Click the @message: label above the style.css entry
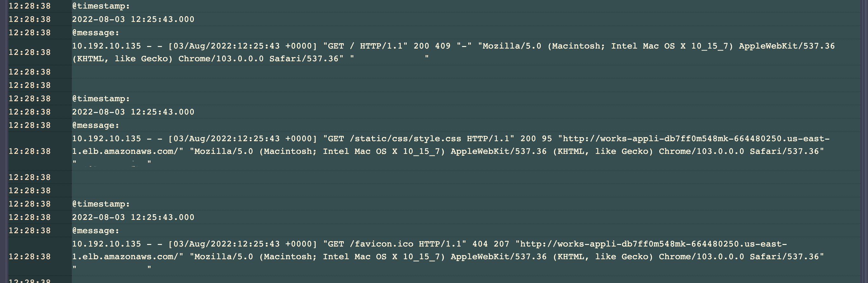The height and width of the screenshot is (283, 868). tap(96, 125)
